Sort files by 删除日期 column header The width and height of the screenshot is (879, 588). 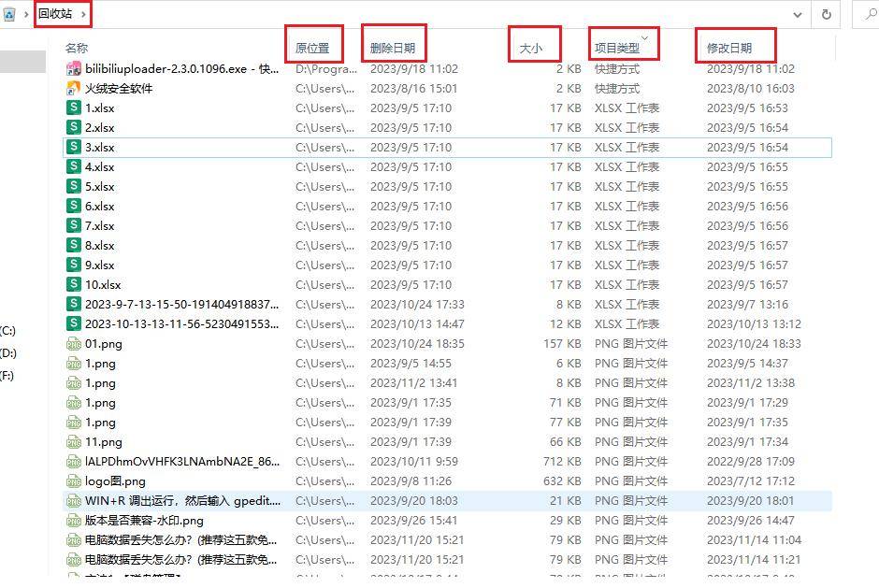pyautogui.click(x=392, y=48)
